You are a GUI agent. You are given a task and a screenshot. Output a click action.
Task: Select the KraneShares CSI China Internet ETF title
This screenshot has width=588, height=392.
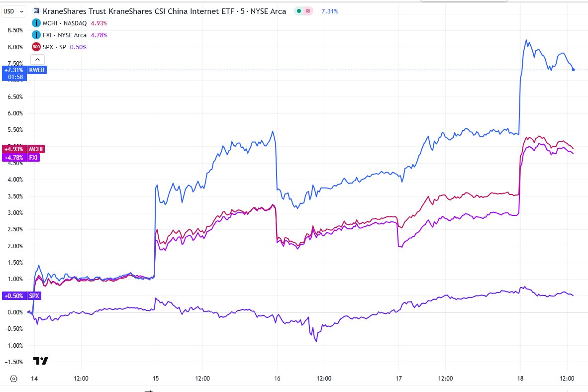(x=164, y=11)
